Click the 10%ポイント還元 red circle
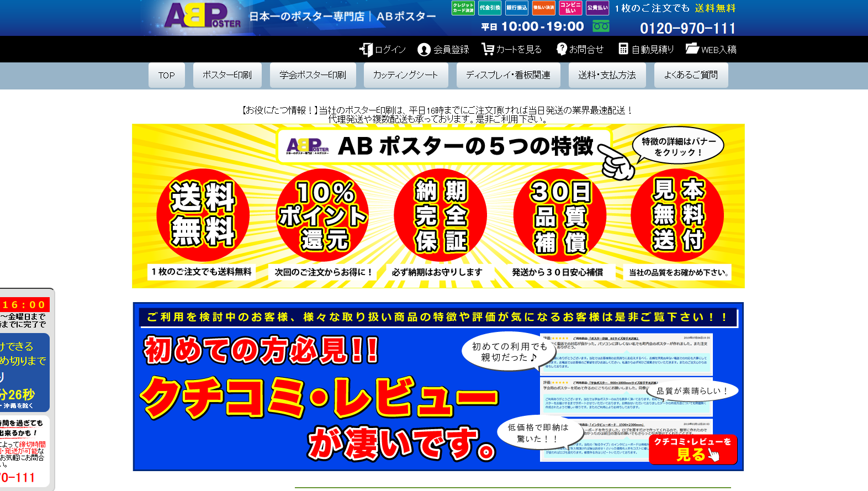The image size is (868, 491). click(x=322, y=215)
